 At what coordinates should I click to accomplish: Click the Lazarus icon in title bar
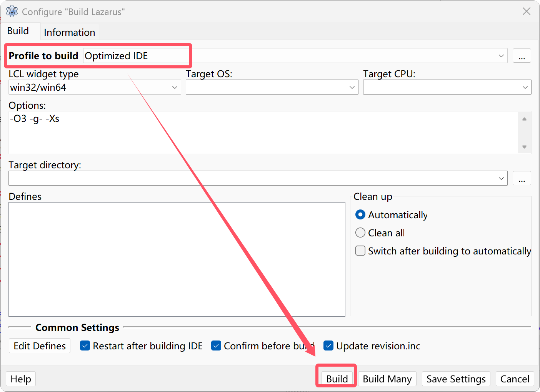point(12,12)
